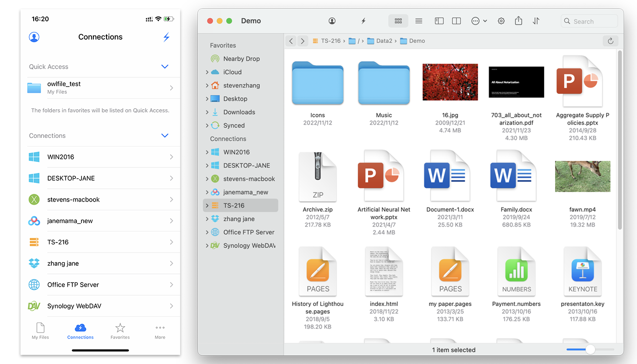637x364 pixels.
Task: Switch to list view
Action: click(419, 21)
